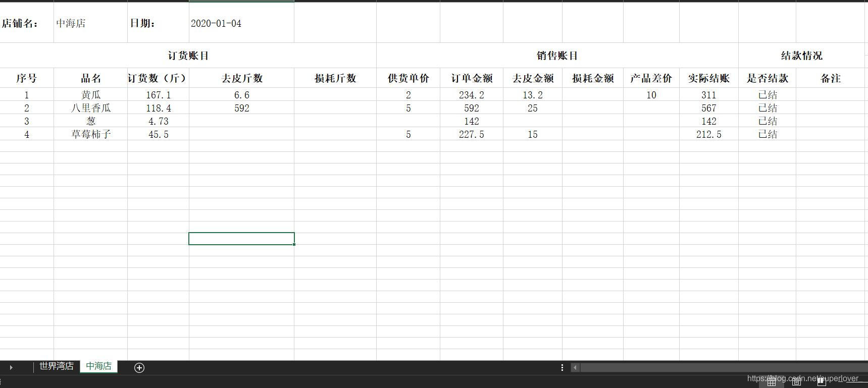
Task: Select row number 3 in 序号 column
Action: click(27, 121)
